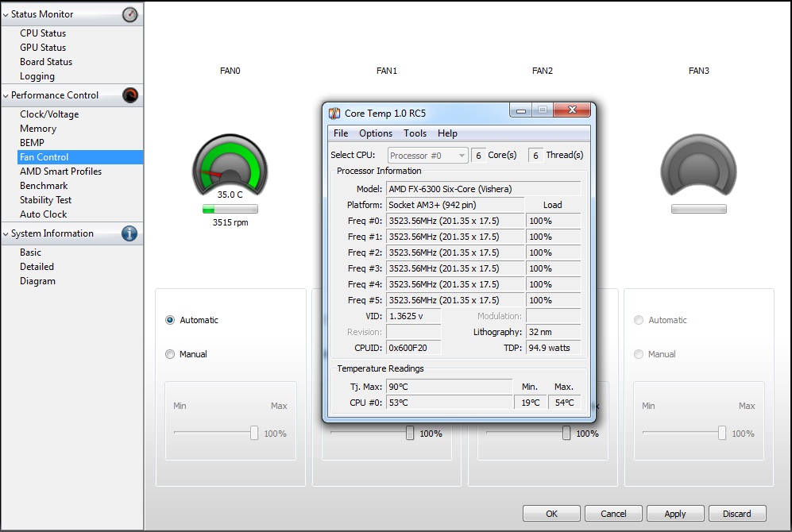Go to AMD Smart Profiles
Image resolution: width=792 pixels, height=532 pixels.
coord(60,172)
